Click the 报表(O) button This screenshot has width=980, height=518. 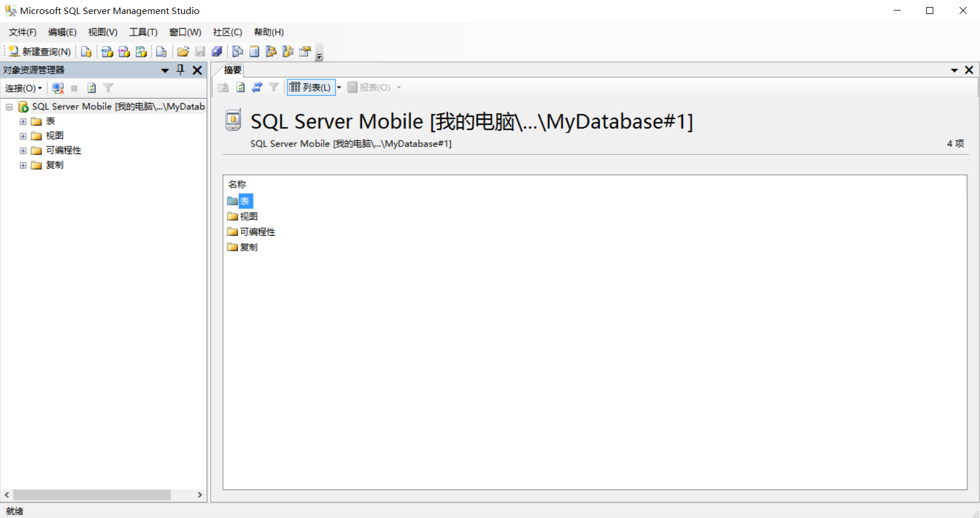click(369, 87)
